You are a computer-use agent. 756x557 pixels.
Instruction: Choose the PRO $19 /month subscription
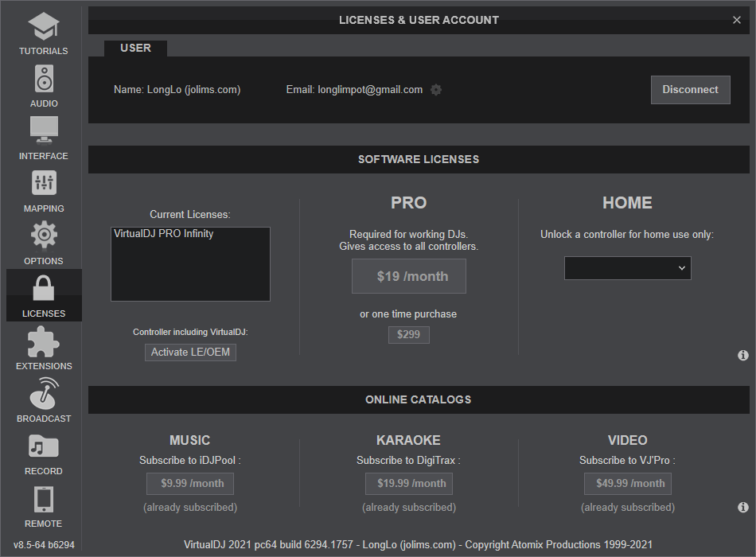tap(409, 277)
